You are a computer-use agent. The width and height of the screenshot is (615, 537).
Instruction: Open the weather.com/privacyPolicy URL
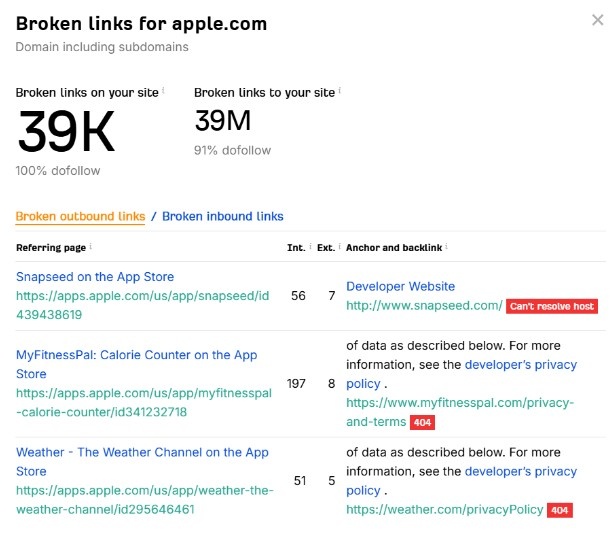coord(445,510)
